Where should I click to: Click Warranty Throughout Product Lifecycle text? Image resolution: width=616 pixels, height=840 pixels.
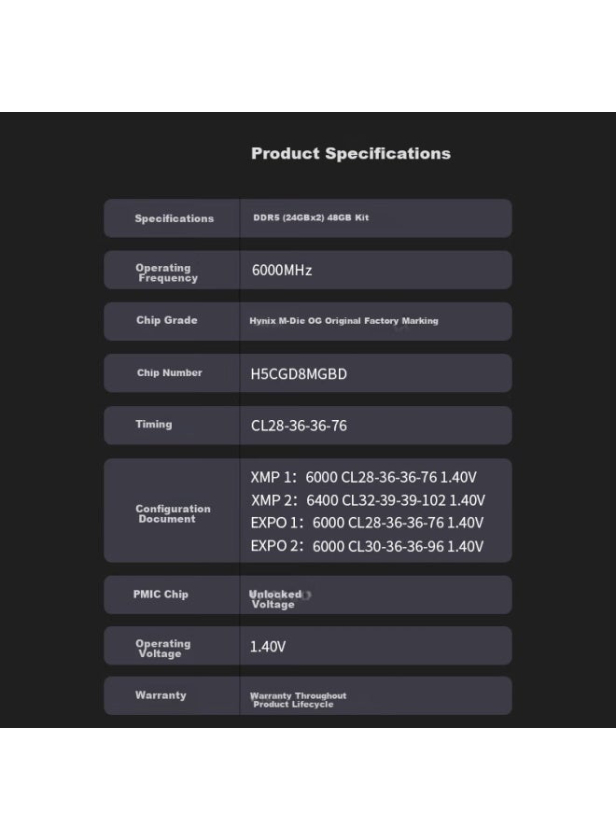298,700
